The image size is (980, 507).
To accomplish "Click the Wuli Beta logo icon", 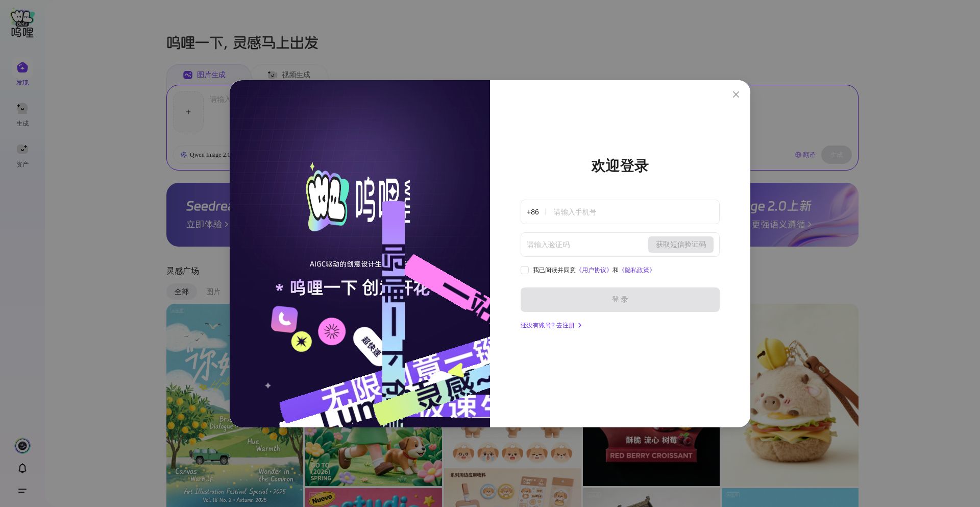I will pos(22,24).
